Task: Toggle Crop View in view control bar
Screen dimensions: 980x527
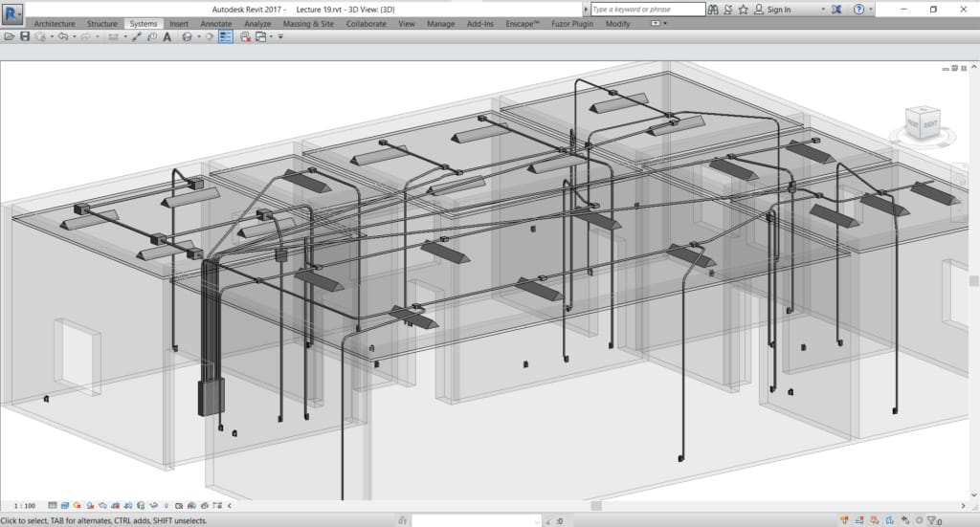Action: tap(115, 506)
